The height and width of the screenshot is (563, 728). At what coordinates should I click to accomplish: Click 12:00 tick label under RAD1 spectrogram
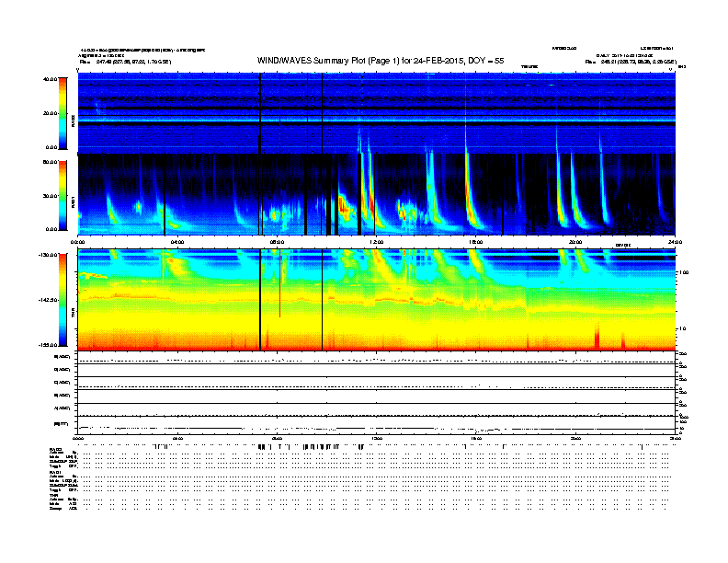[x=377, y=242]
